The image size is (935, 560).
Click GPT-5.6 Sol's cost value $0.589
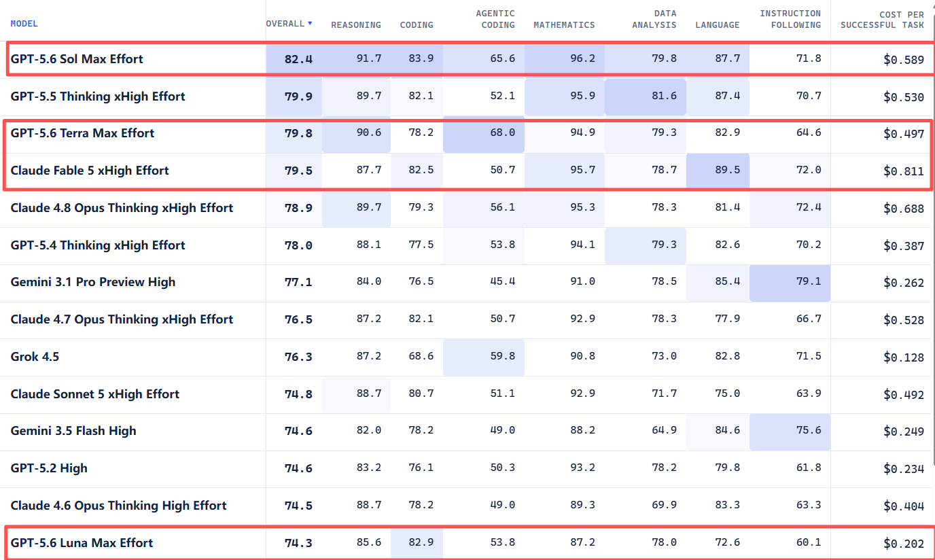tap(904, 60)
